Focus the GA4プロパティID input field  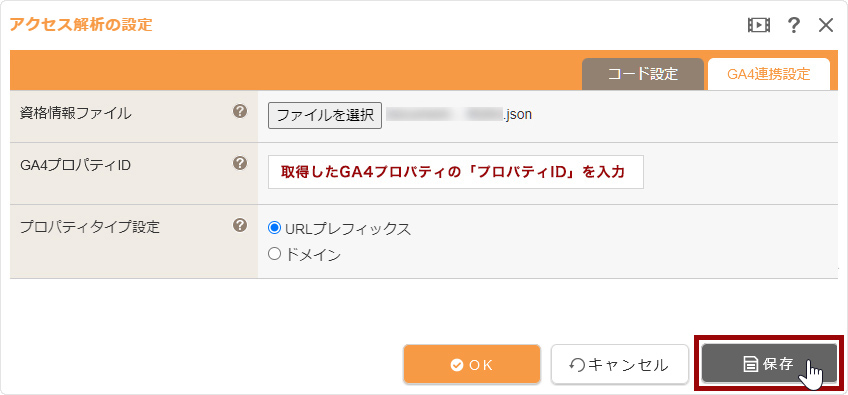(x=456, y=172)
